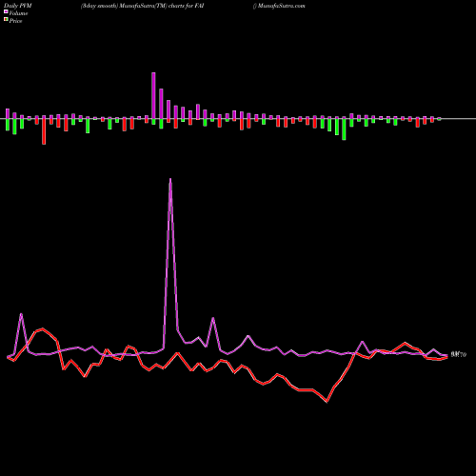Click the lowest trough of the red price line
Viewport: 476px width, 476px height.
pos(327,402)
